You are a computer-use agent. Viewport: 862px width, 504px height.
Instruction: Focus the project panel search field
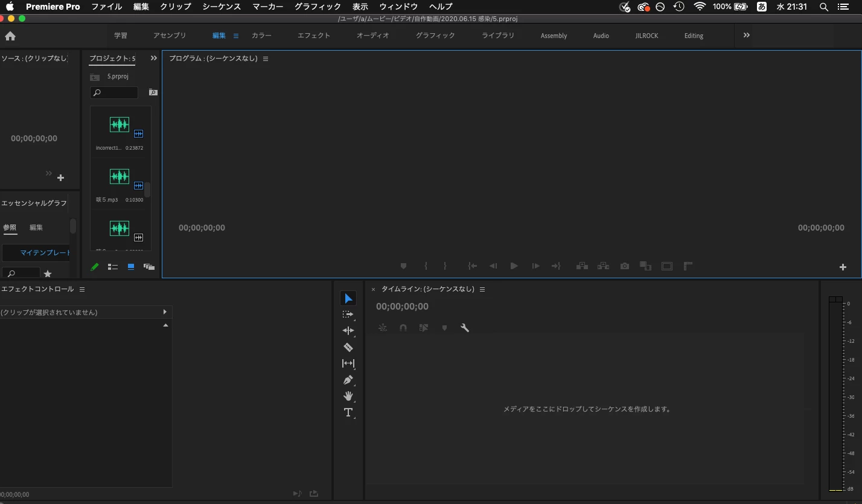click(114, 93)
